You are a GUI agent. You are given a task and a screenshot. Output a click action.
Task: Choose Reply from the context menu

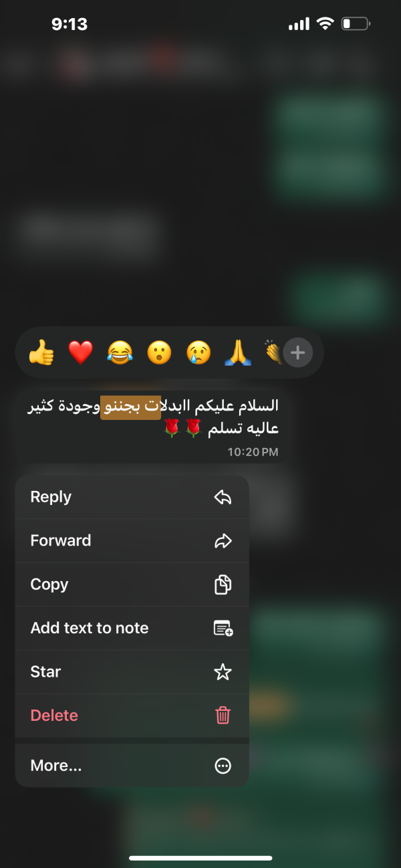tap(132, 497)
